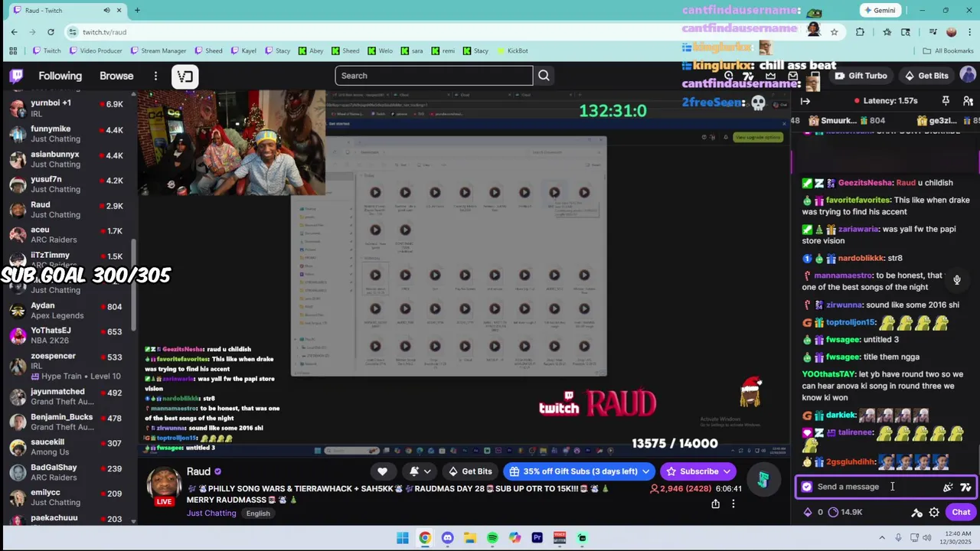Go to the Following tab

tap(60, 76)
